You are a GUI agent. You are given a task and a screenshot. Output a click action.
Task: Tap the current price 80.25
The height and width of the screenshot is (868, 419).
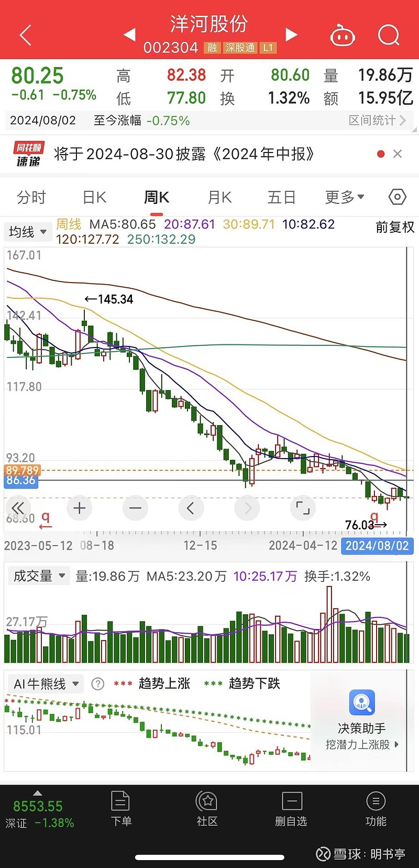click(x=37, y=76)
